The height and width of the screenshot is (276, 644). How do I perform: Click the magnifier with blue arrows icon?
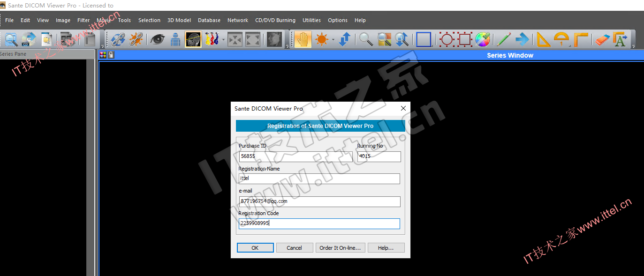(402, 39)
